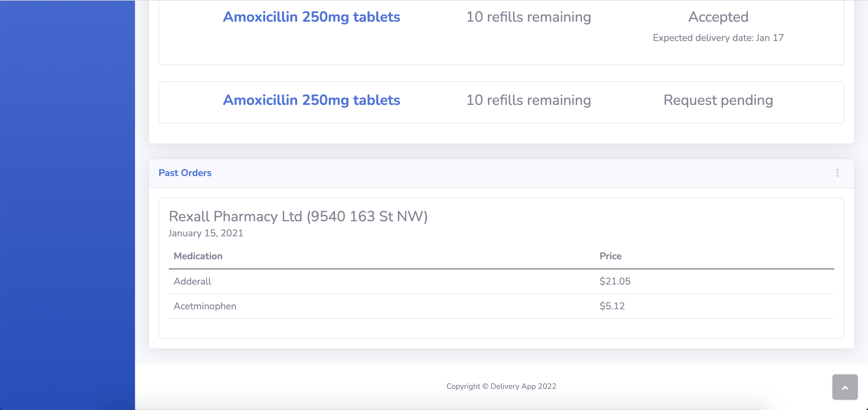Select the Acetminophen medication row
The width and height of the screenshot is (868, 410).
(205, 306)
